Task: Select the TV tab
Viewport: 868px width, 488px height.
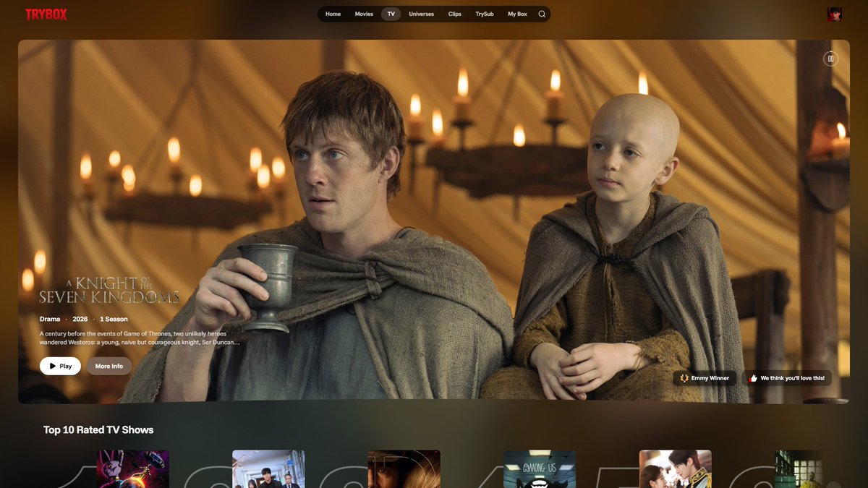Action: click(x=391, y=14)
